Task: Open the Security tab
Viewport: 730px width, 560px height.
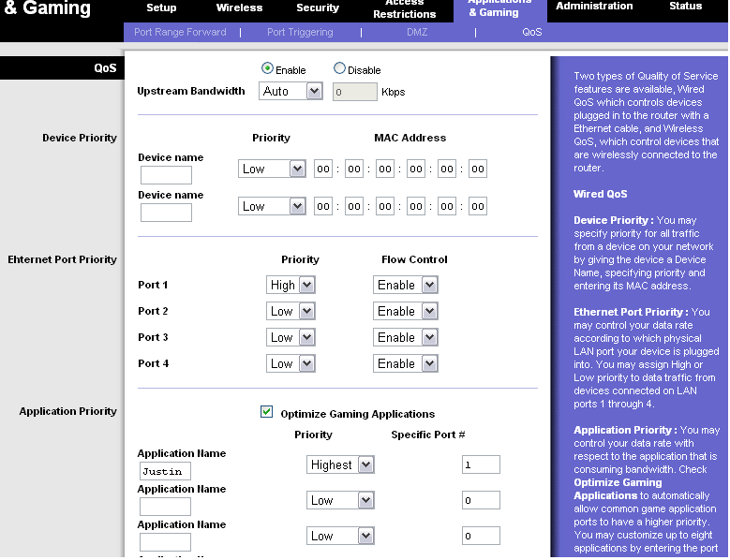Action: 318,7
